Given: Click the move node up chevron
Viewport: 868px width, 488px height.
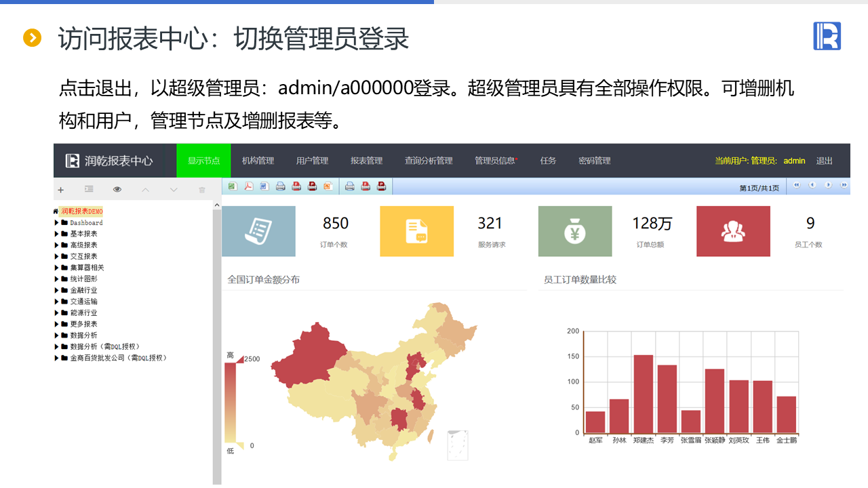Looking at the screenshot, I should pyautogui.click(x=145, y=190).
